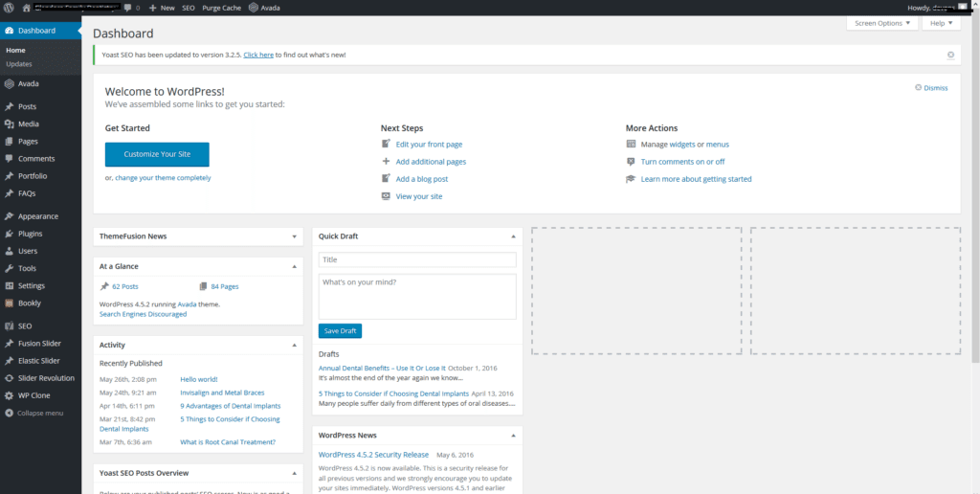Open the '62 Posts' link
The width and height of the screenshot is (980, 494).
point(125,287)
